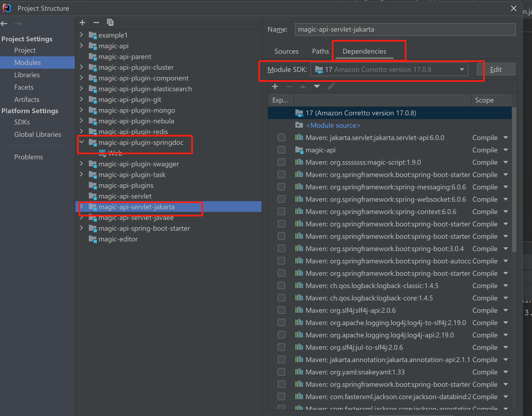532x416 pixels.
Task: Click the add dependency plus icon
Action: pyautogui.click(x=275, y=86)
